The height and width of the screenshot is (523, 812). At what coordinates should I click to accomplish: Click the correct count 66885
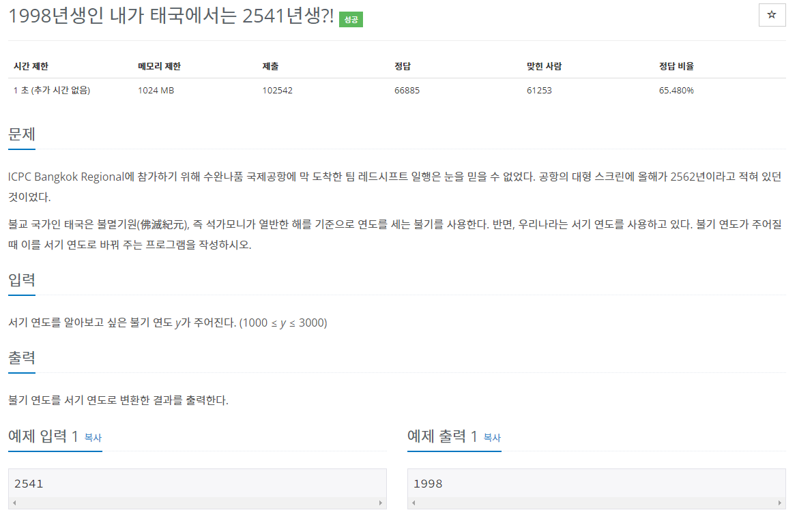click(407, 91)
